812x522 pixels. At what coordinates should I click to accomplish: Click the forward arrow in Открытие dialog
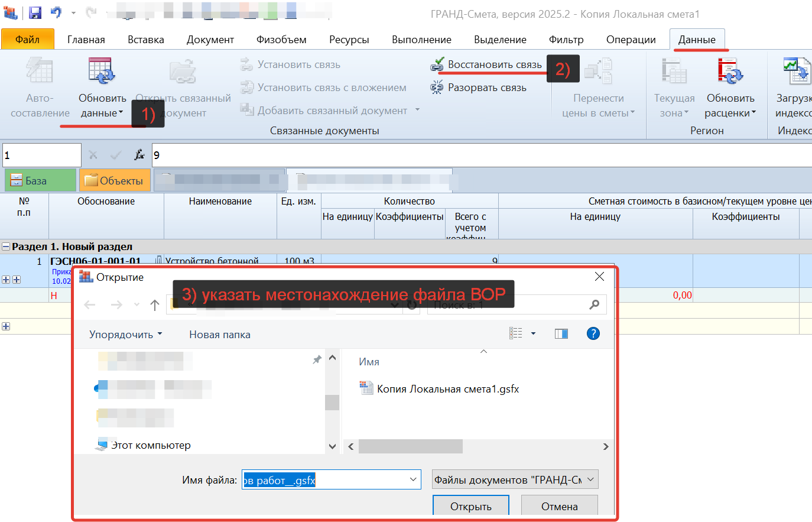pos(116,304)
